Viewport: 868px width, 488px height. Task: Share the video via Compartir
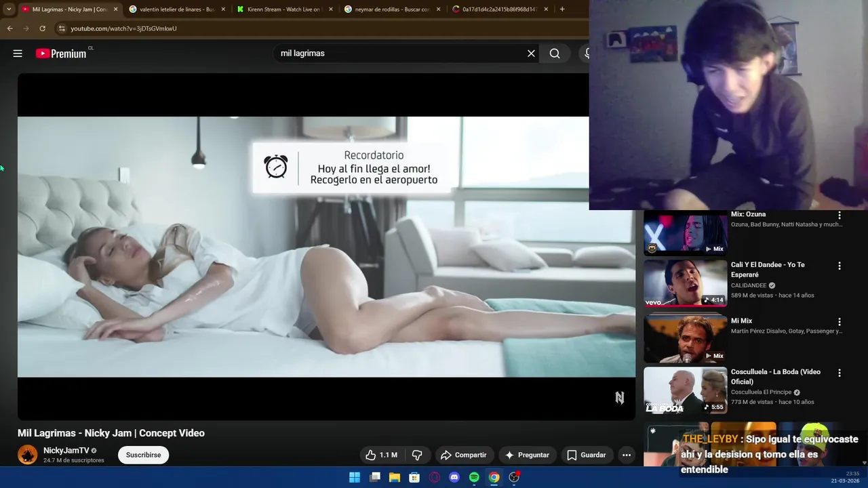(463, 455)
